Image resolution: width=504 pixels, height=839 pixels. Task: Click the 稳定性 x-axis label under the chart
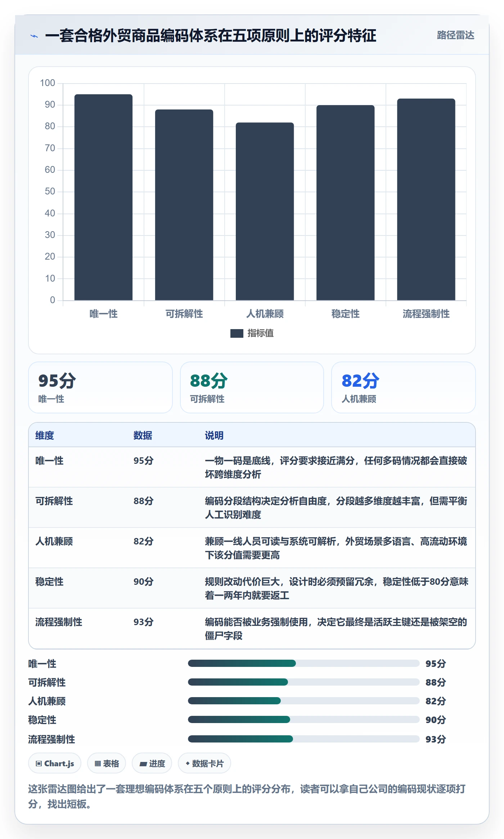346,314
